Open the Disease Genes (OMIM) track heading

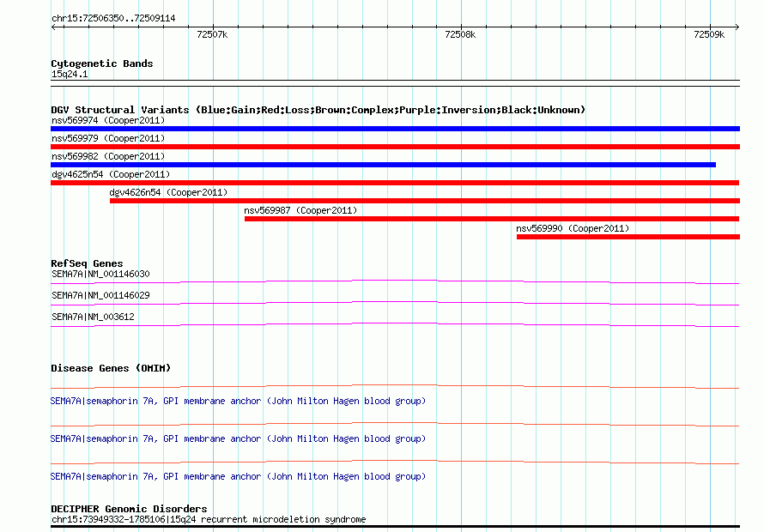(111, 369)
